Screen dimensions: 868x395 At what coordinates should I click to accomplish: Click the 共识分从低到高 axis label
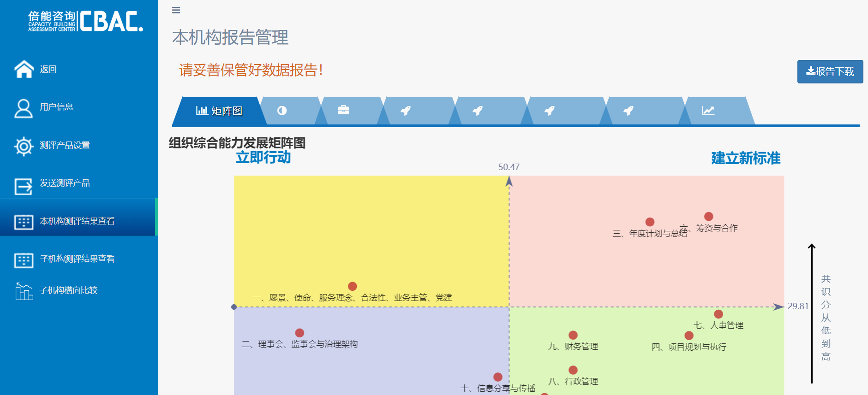[x=826, y=318]
